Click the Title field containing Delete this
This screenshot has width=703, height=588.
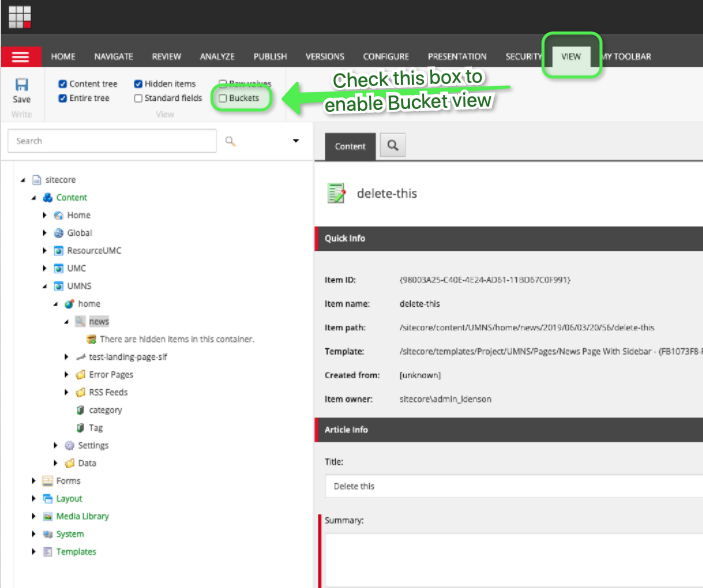tap(514, 486)
